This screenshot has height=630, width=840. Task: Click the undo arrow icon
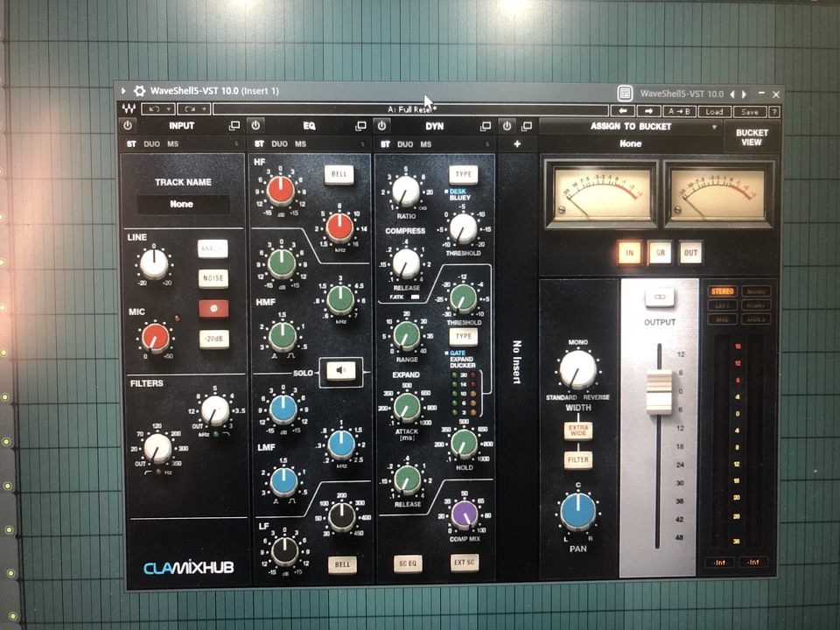154,109
